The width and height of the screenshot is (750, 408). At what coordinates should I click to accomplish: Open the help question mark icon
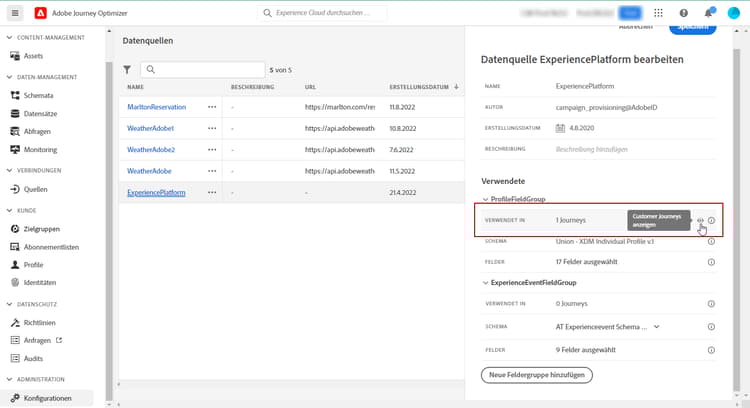pos(684,13)
